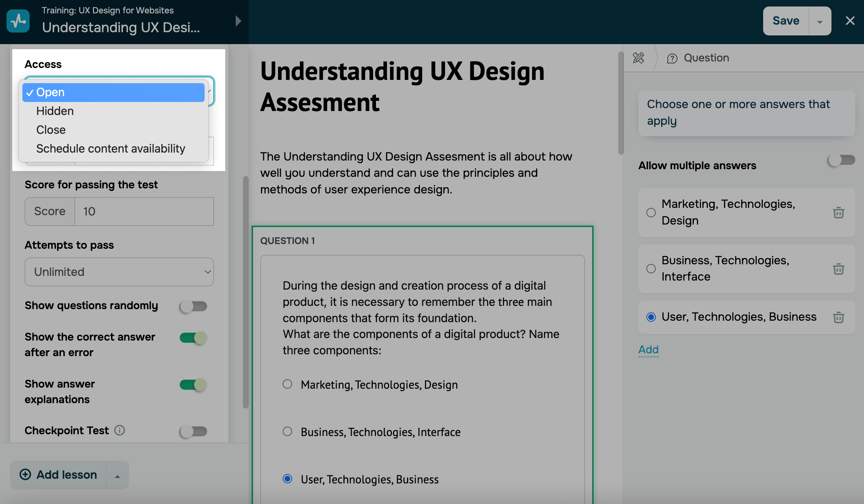
Task: Select Hidden in the Access list
Action: coord(55,111)
